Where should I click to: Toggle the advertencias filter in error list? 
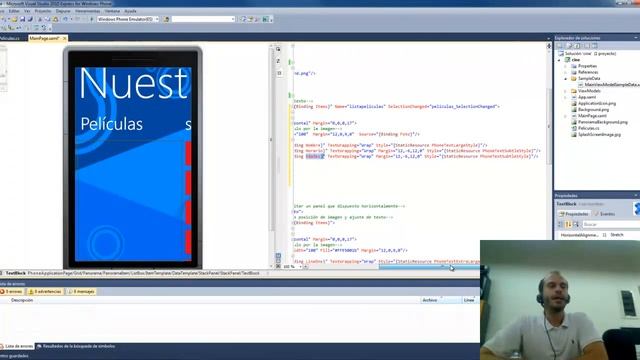pos(45,291)
